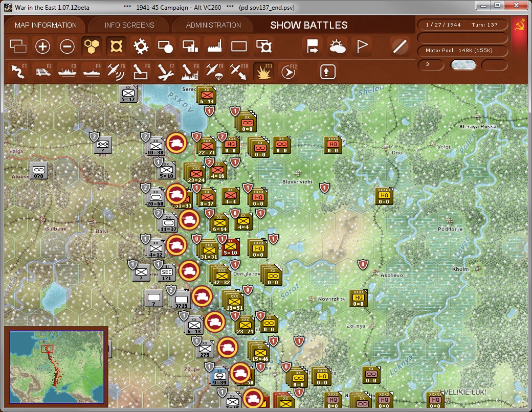The width and height of the screenshot is (532, 412).
Task: Select the German 0?0 unit near Aluksne
Action: point(39,171)
